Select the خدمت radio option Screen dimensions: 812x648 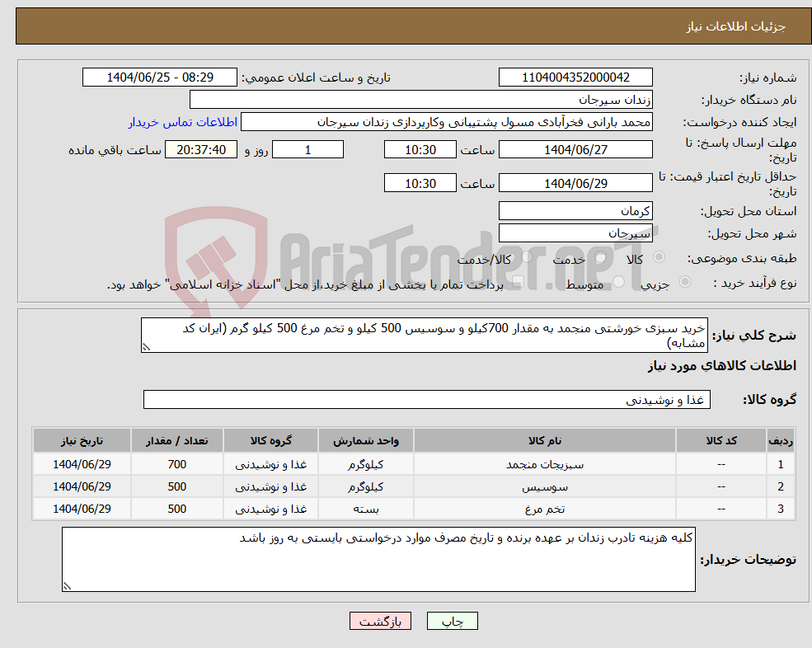click(601, 258)
